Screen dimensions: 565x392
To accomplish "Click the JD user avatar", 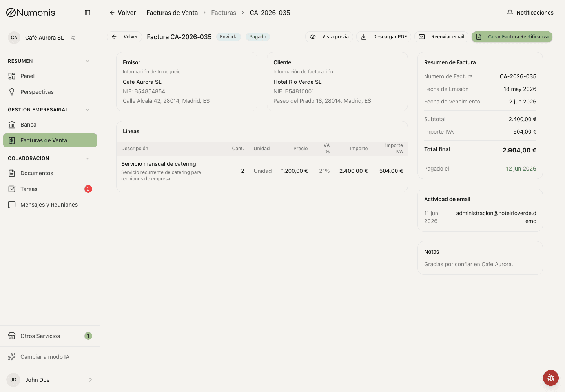I will pos(13,380).
